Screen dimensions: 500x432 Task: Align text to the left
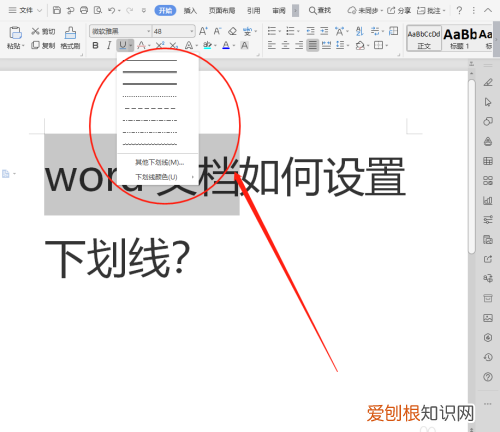tap(272, 45)
